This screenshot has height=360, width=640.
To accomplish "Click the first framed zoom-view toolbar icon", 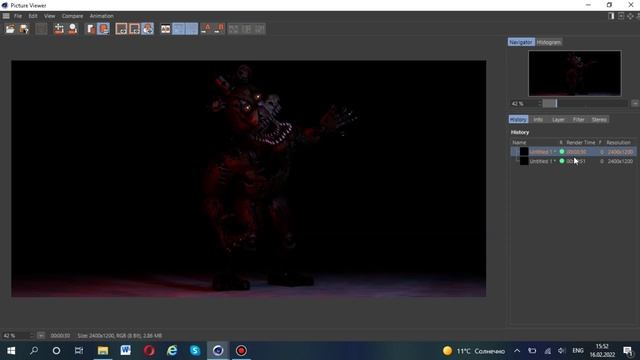I will point(121,29).
